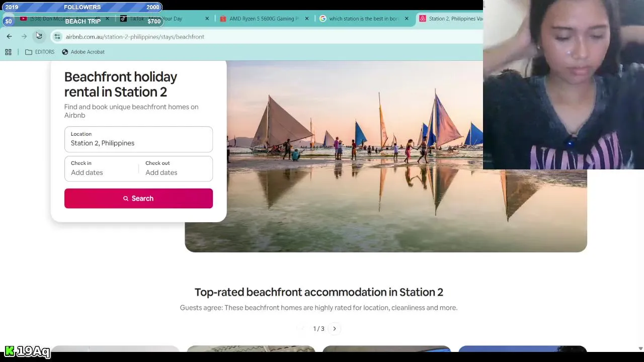Screen dimensions: 644x362
Task: Open the apps grid in bookmarks bar
Action: tap(8, 52)
